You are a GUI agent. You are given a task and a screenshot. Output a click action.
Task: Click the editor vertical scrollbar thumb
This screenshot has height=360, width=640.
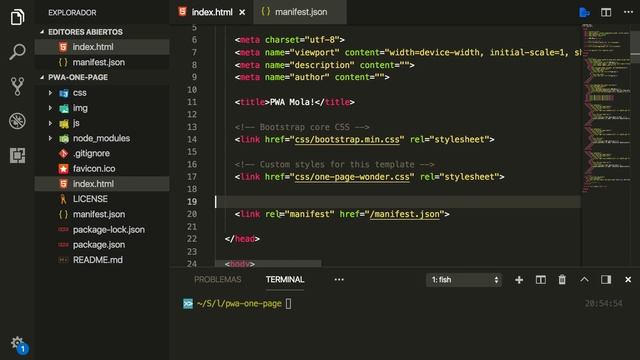coord(635,48)
